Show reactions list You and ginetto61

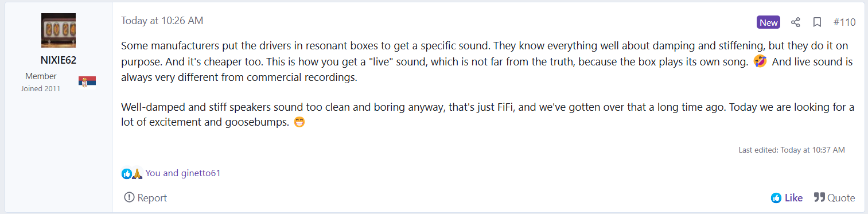pos(183,173)
